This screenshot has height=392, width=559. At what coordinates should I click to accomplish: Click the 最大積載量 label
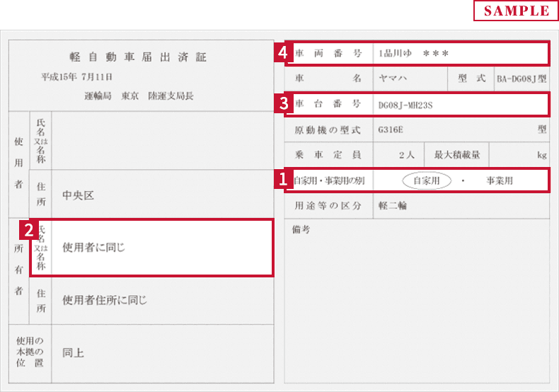456,155
